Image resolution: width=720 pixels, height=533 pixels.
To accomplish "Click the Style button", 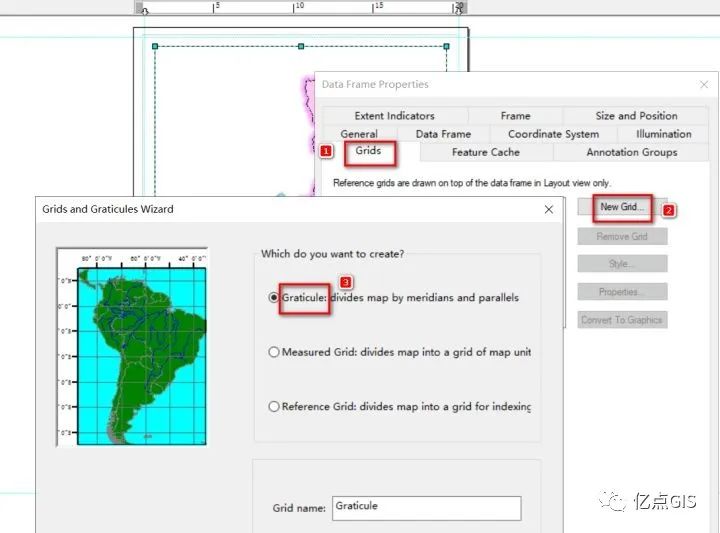I will (x=622, y=264).
